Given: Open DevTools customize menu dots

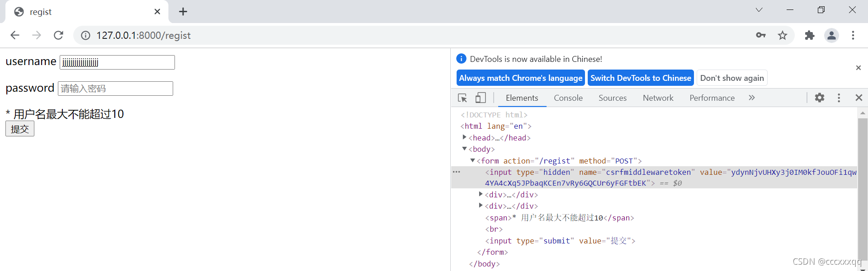Looking at the screenshot, I should (839, 98).
